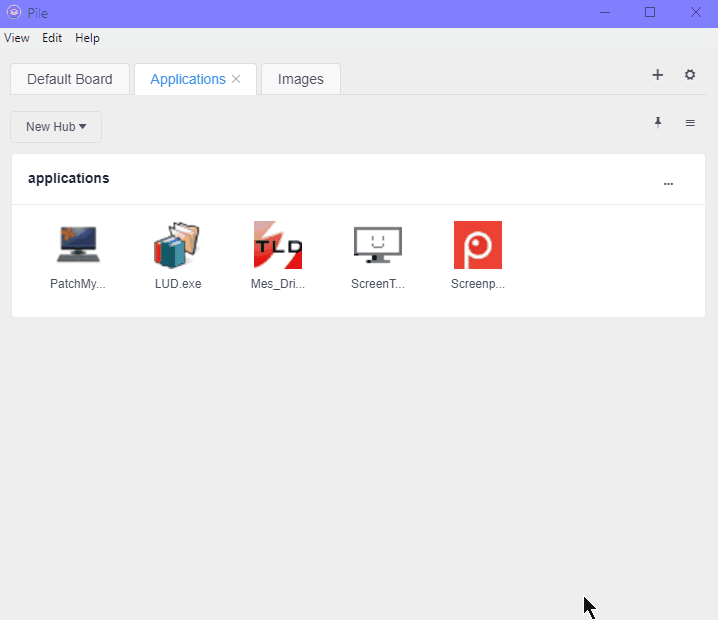Click the Pile app logo icon

point(14,12)
